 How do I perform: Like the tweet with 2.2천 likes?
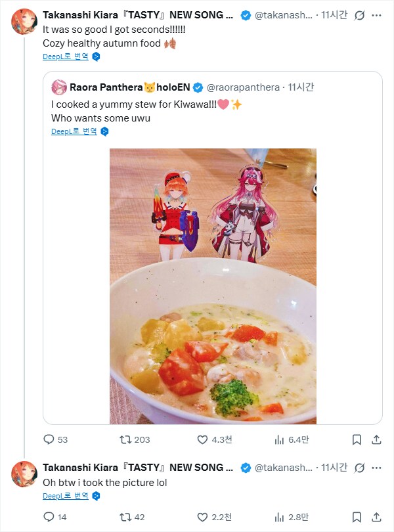203,517
